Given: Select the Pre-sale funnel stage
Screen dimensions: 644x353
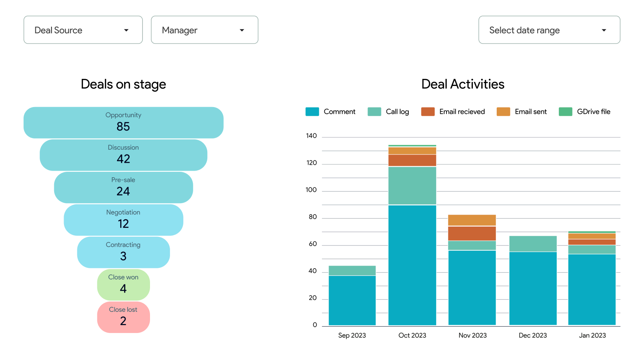Looking at the screenshot, I should [123, 187].
